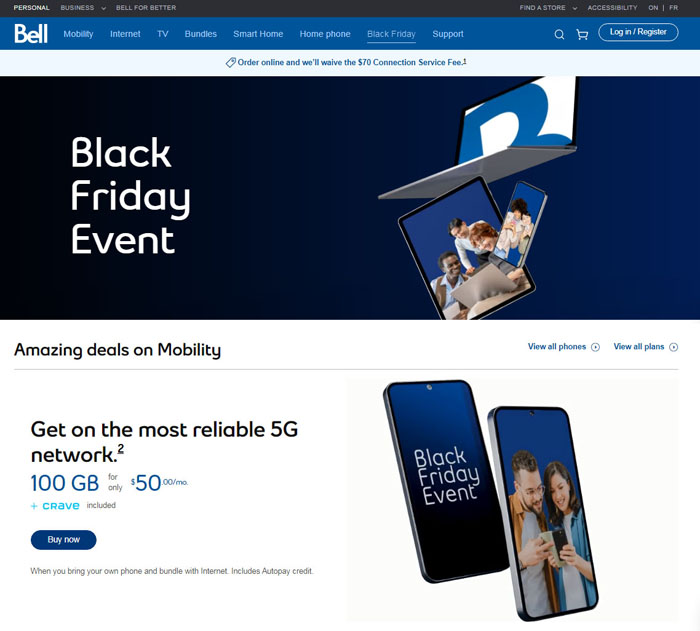Click the Buy now button
This screenshot has width=700, height=631.
(x=63, y=539)
